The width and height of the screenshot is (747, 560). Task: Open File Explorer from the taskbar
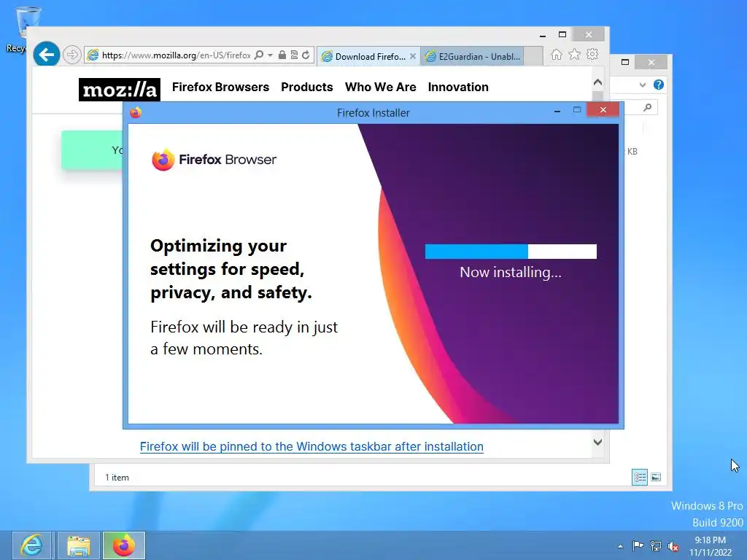coord(79,545)
